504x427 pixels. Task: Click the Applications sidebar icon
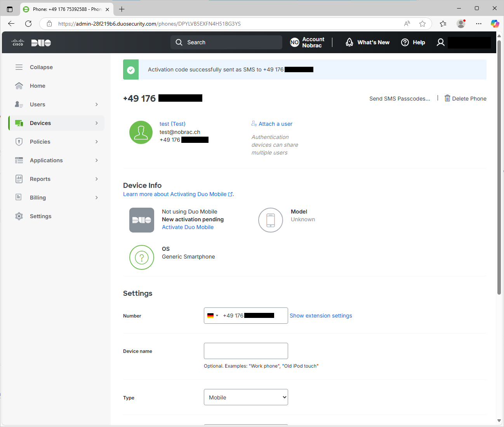coord(19,160)
